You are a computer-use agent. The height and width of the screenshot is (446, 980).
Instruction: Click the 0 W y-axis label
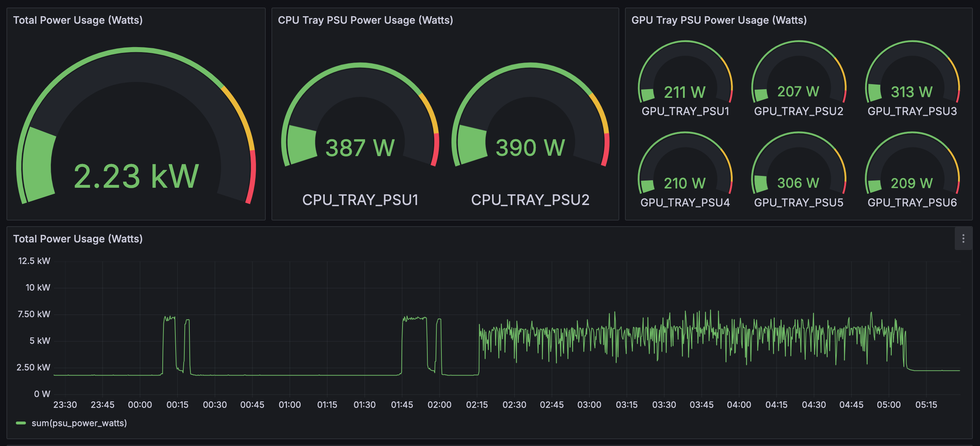tap(42, 394)
